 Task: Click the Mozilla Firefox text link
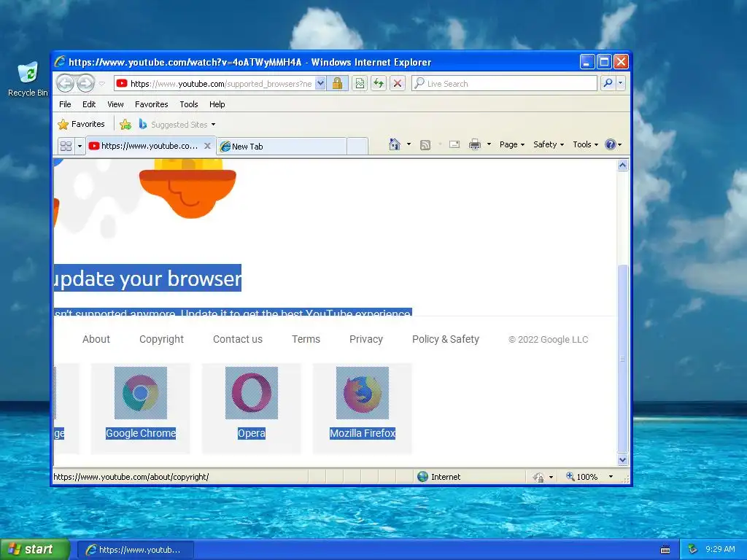[x=363, y=433]
